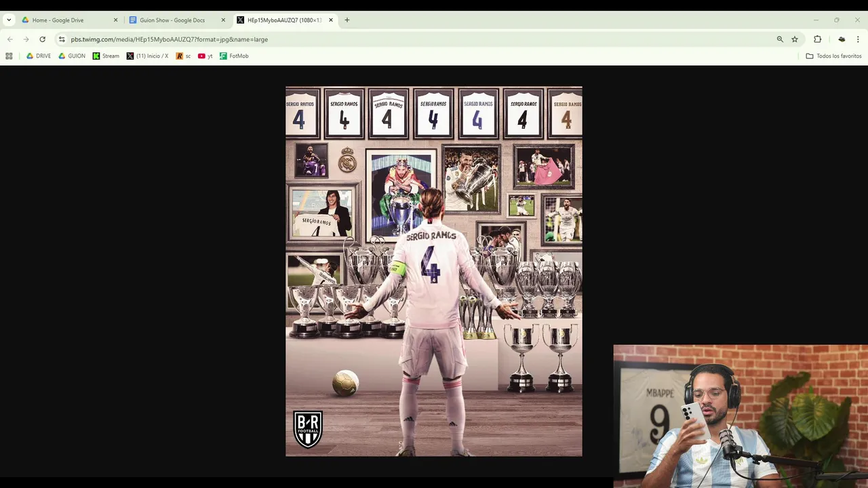
Task: Open the Stream bookmark
Action: tap(106, 56)
